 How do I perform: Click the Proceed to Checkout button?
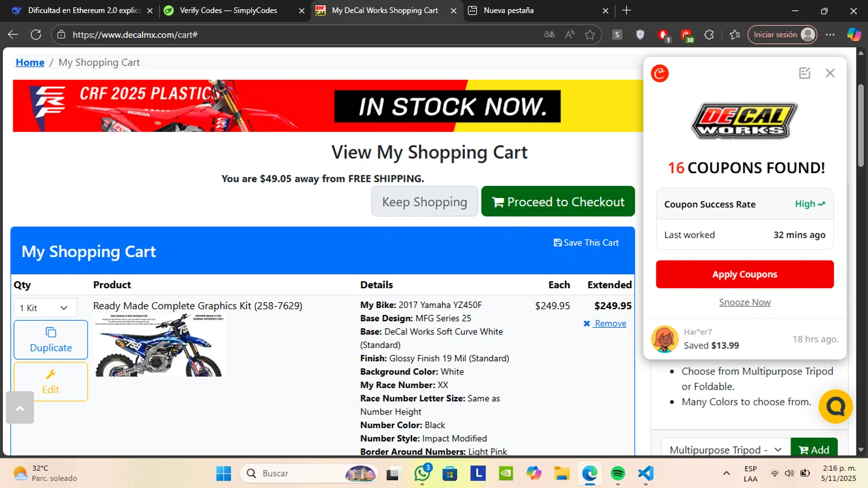coord(558,201)
